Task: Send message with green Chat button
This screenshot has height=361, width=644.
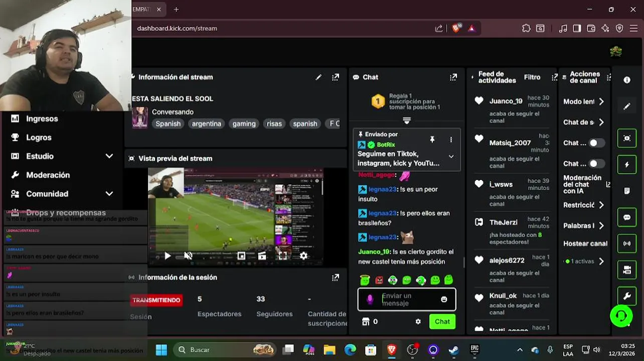Action: pos(442,321)
